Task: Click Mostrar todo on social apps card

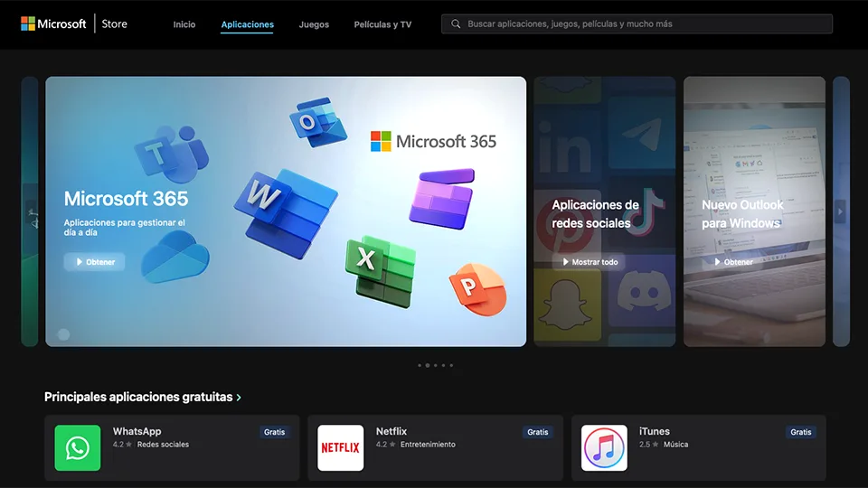Action: [589, 262]
